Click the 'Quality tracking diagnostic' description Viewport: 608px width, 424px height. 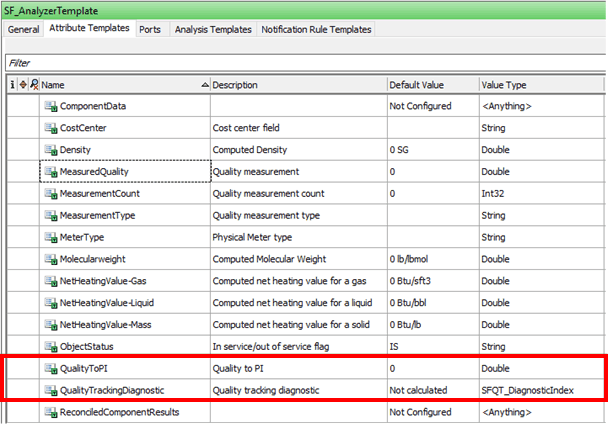[x=266, y=390]
